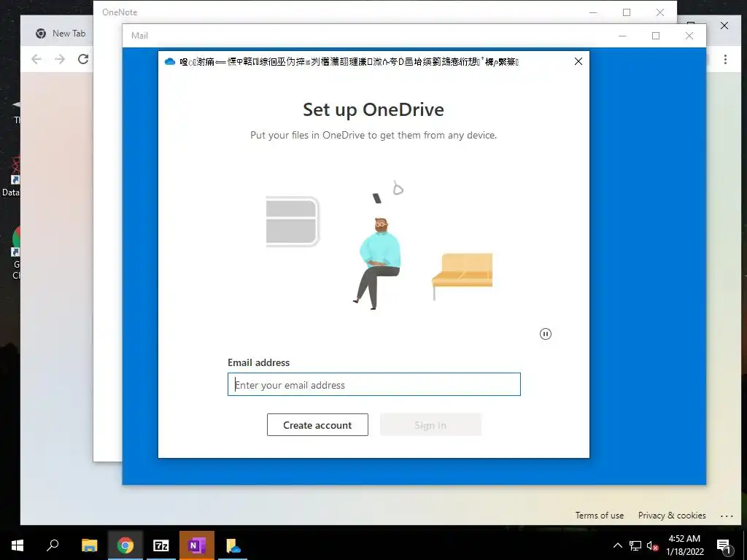Close the OneNote window
Image resolution: width=747 pixels, height=560 pixels.
(x=659, y=12)
